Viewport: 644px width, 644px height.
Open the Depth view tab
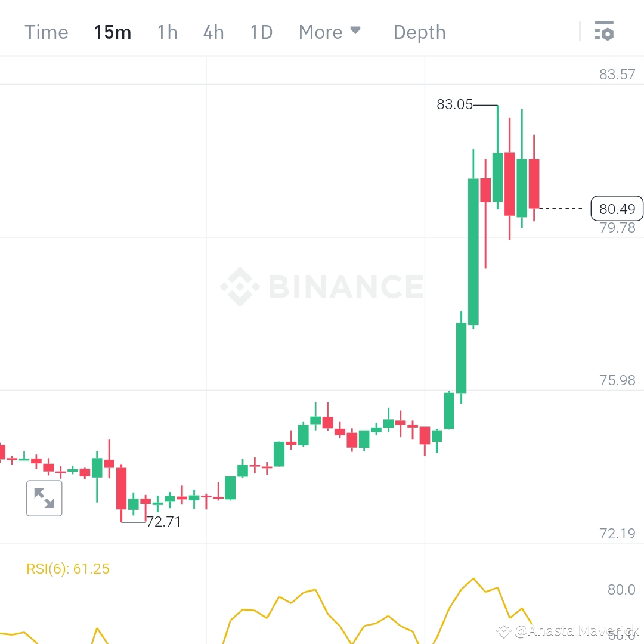tap(419, 33)
